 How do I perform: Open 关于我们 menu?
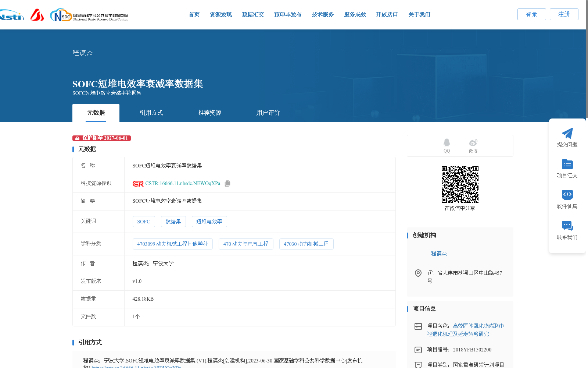(x=419, y=15)
